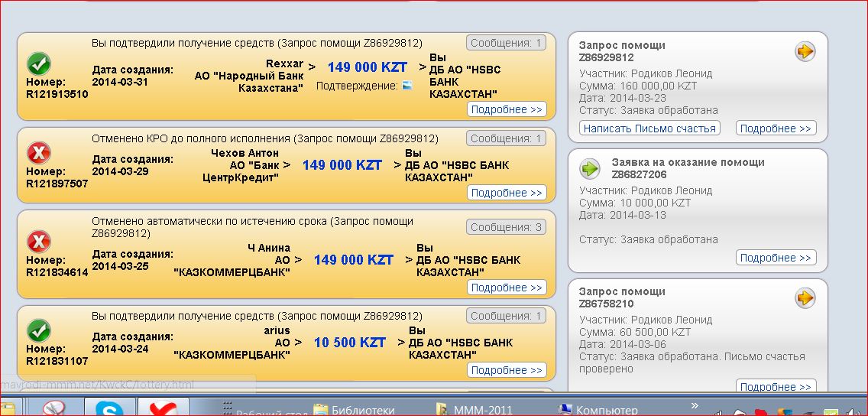Screen dimensions: 868x416
Task: Click Заявка на оказание помощи title
Action: point(688,162)
